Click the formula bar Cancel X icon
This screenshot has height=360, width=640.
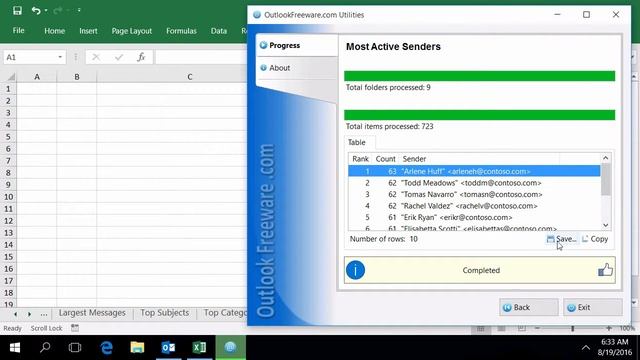[x=96, y=57]
